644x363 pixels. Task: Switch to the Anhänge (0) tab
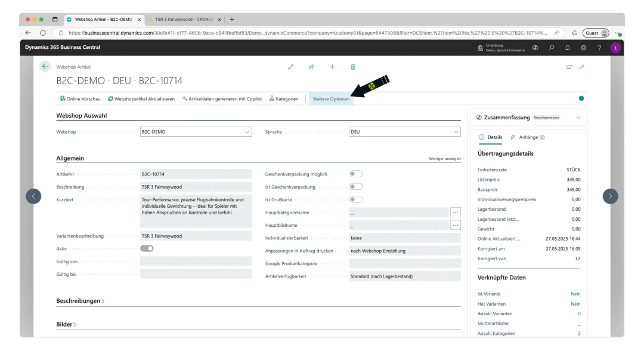[x=528, y=137]
